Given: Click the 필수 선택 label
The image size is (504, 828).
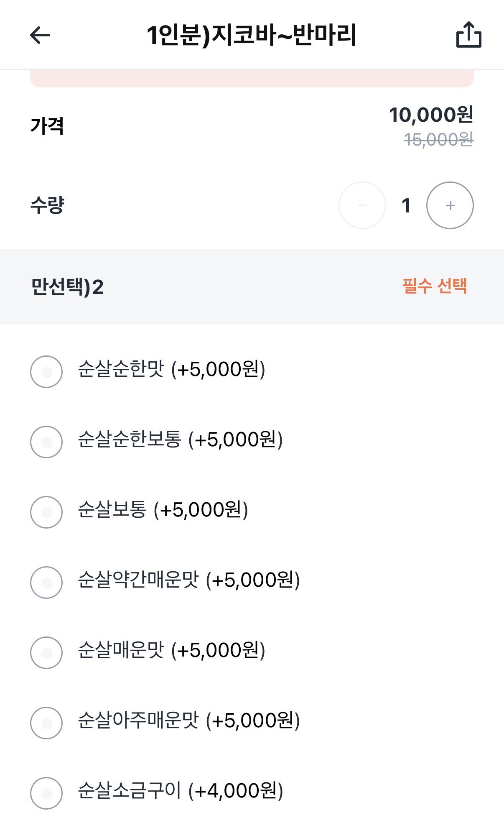Looking at the screenshot, I should (x=435, y=286).
